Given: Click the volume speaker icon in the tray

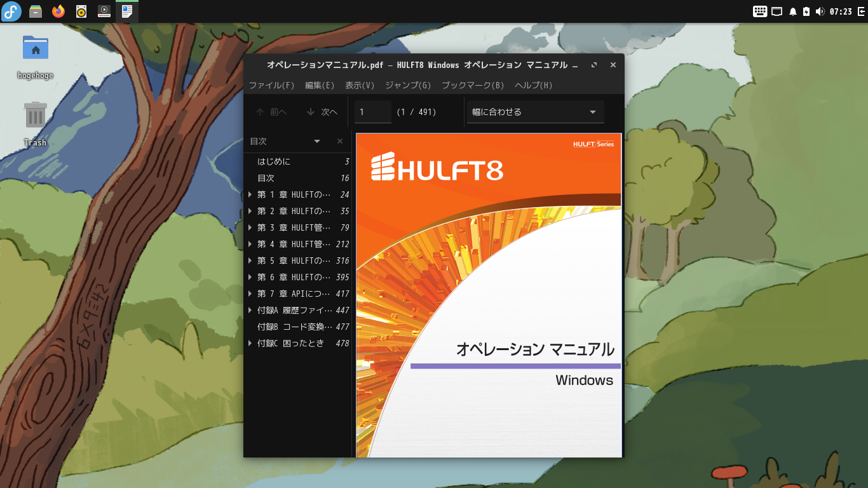Looking at the screenshot, I should pyautogui.click(x=820, y=11).
